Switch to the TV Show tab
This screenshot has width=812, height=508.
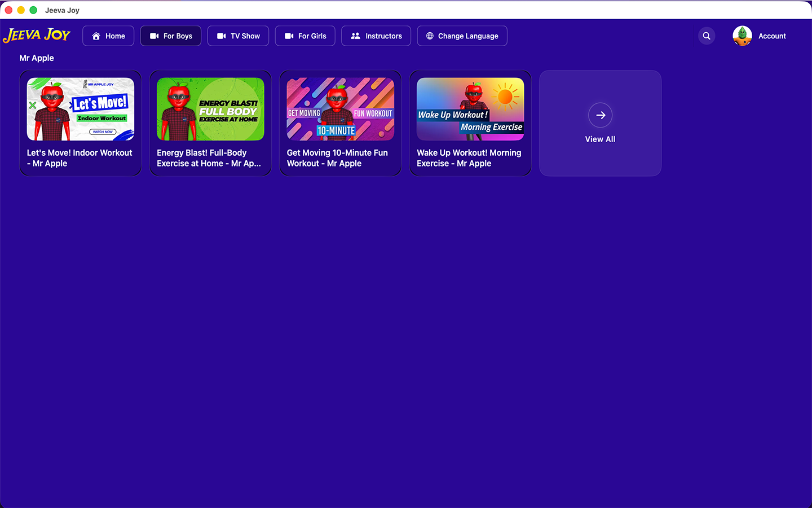pyautogui.click(x=238, y=36)
